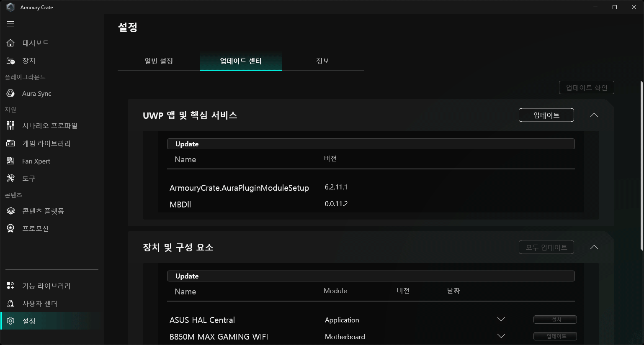Click the Armoury Crate logo icon

coord(10,7)
